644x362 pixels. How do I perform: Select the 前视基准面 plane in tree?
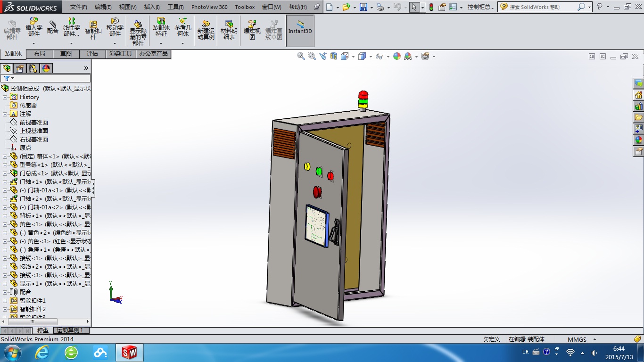[34, 123]
